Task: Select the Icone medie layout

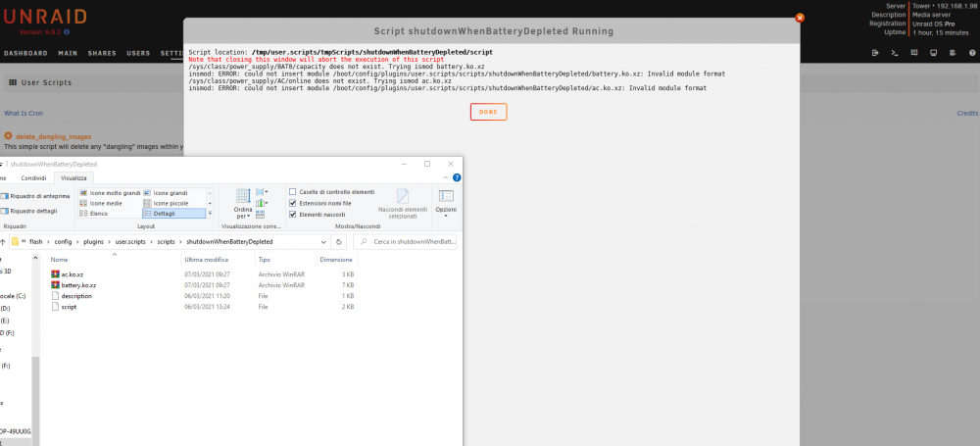Action: tap(110, 203)
